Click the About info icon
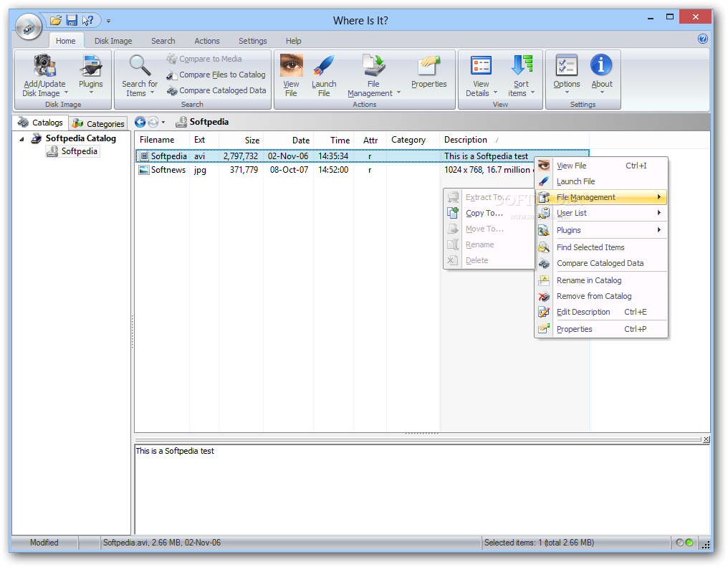The width and height of the screenshot is (728, 567). [x=601, y=65]
